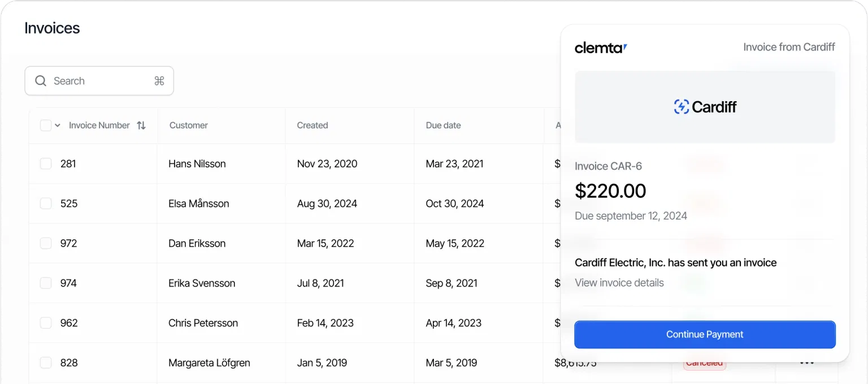This screenshot has height=384, width=868.
Task: Sort by Invoice Number arrows icon
Action: tap(141, 126)
